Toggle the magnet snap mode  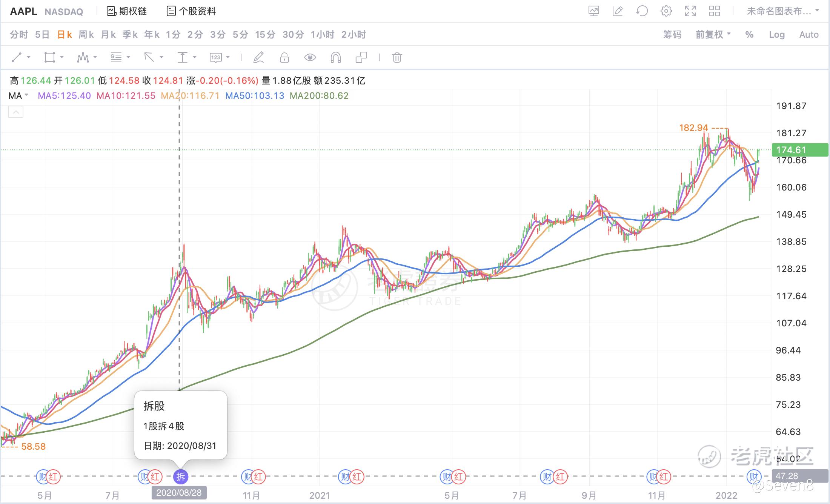pyautogui.click(x=335, y=57)
